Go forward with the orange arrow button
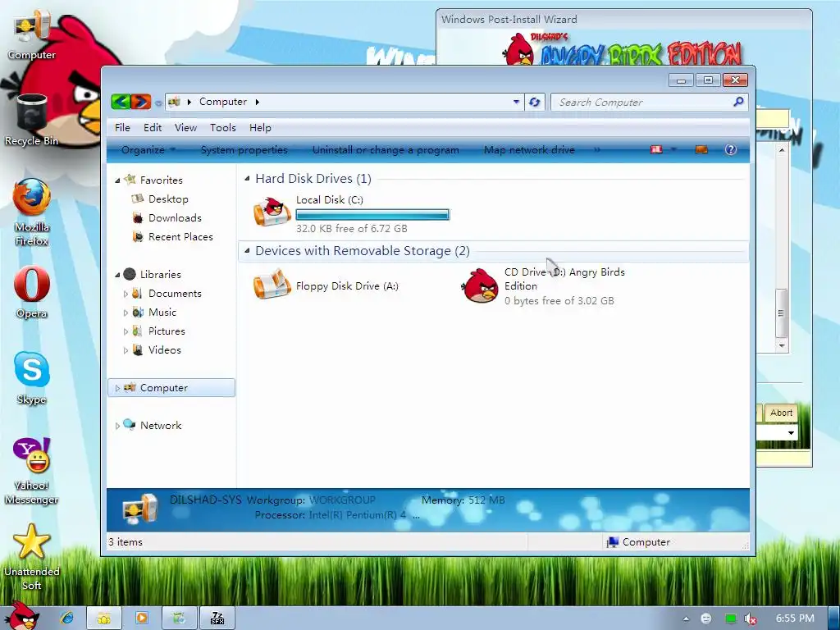The image size is (840, 630). coord(141,101)
